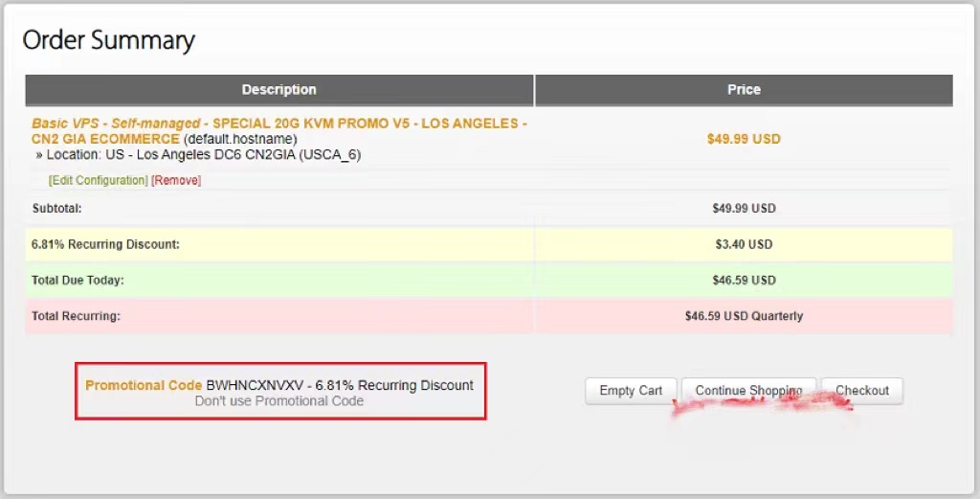Select Don't use Promotional Code link
The image size is (980, 499).
[x=279, y=401]
